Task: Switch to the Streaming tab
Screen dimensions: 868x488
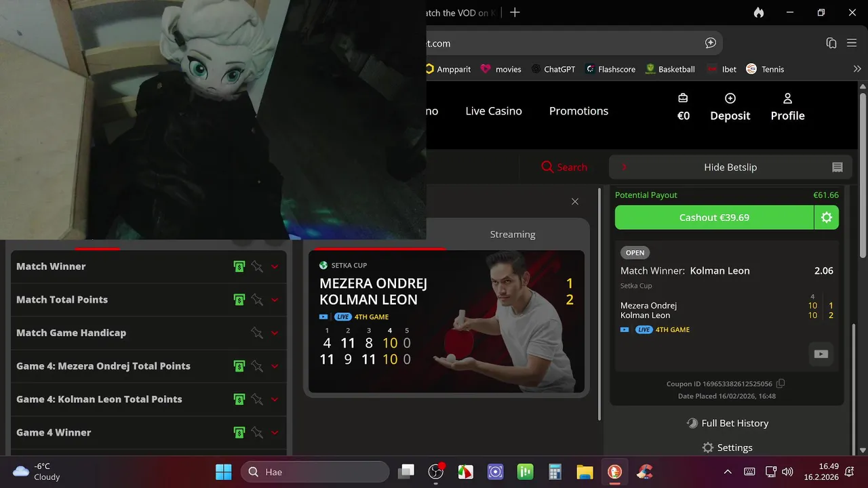Action: (x=513, y=234)
